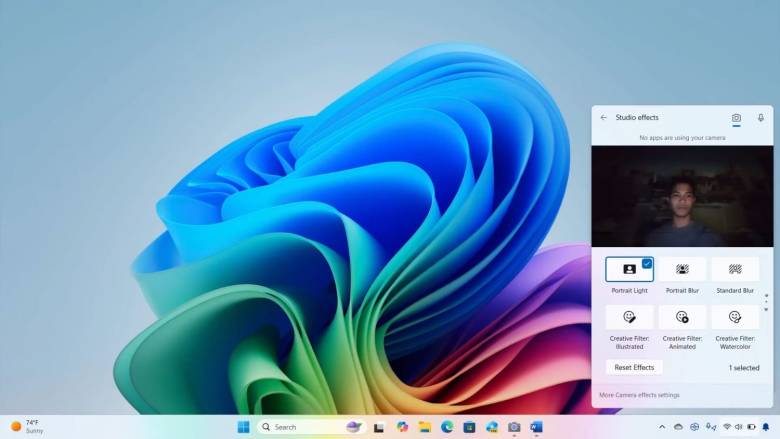780x439 pixels.
Task: Open the Studio effects tray icon
Action: click(x=695, y=427)
